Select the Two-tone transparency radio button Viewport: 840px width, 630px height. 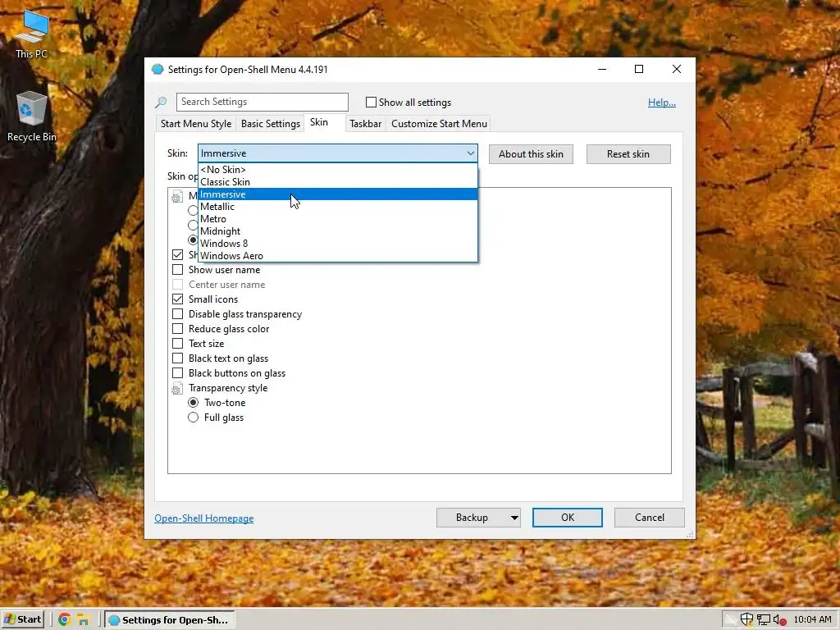click(x=193, y=402)
